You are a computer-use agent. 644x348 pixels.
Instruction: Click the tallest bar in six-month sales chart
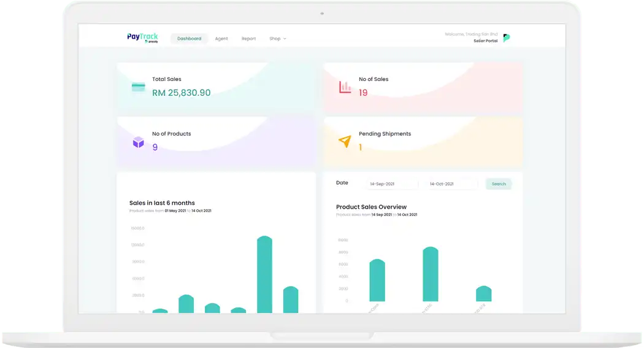[x=264, y=274]
